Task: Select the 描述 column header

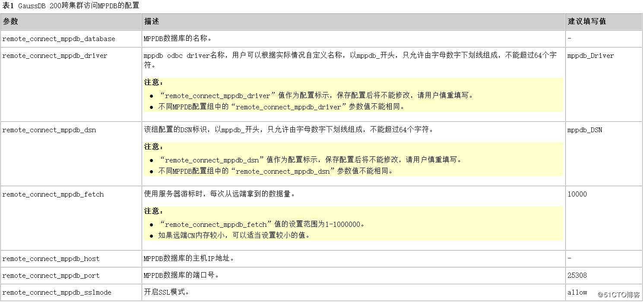Action: pos(353,22)
